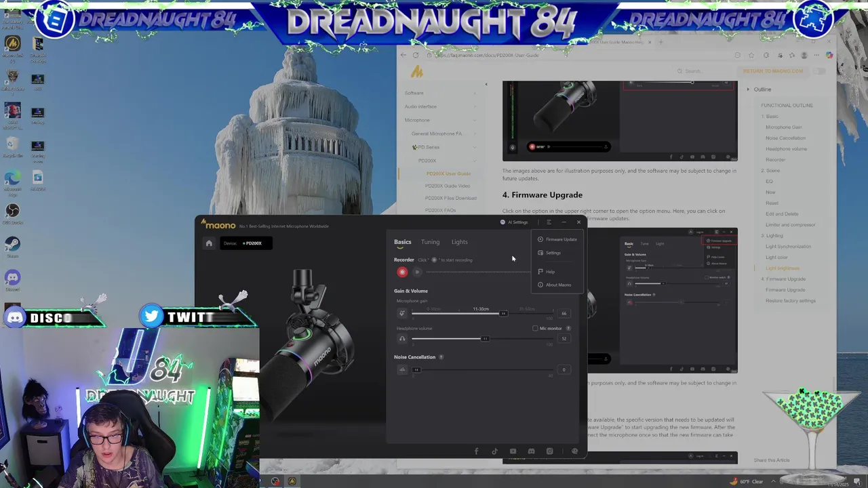Open PD200X User Guide sidebar link
Screen dimensions: 868x488
448,174
